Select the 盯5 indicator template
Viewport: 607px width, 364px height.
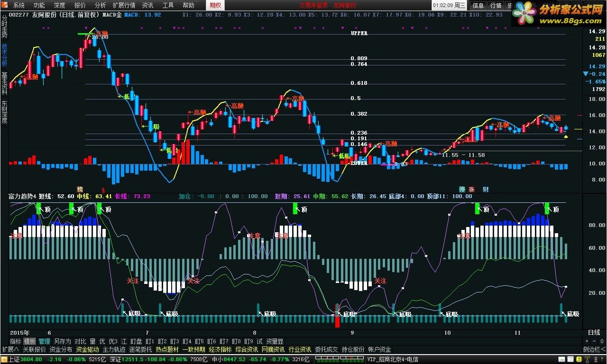click(x=199, y=341)
